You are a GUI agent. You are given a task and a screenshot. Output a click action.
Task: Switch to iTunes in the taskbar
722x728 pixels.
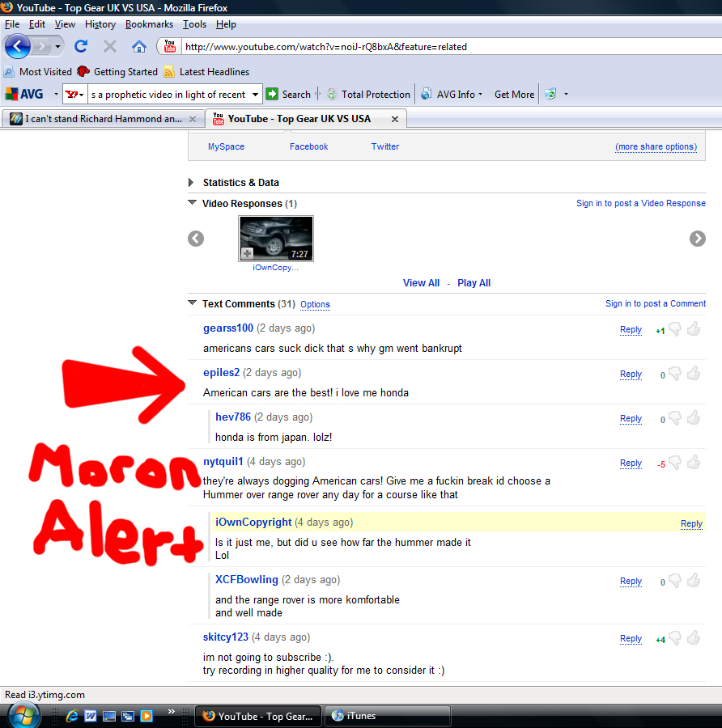pos(388,716)
